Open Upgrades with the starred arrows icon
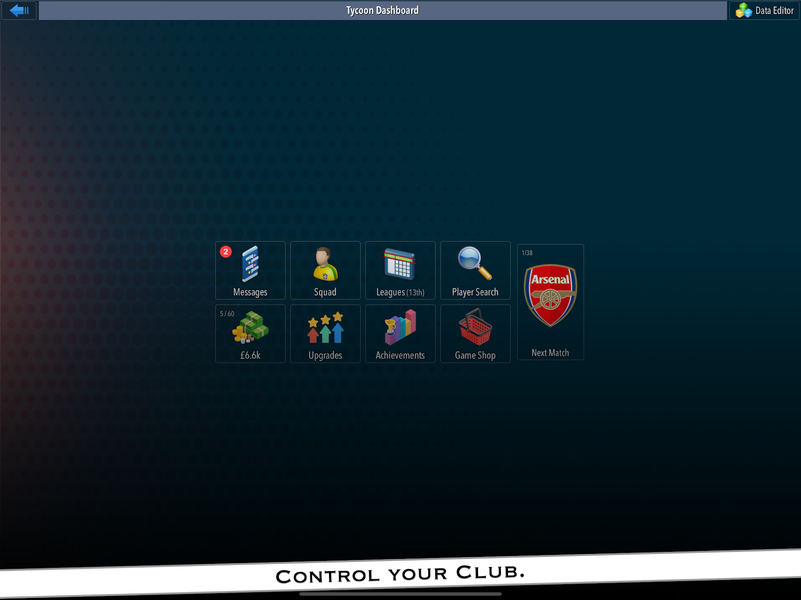801x600 pixels. point(325,328)
